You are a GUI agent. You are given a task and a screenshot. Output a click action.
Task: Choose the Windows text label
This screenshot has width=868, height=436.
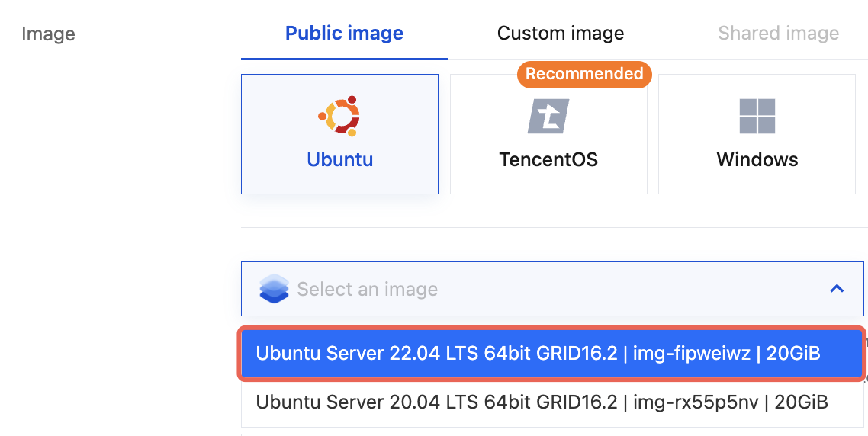pyautogui.click(x=757, y=160)
